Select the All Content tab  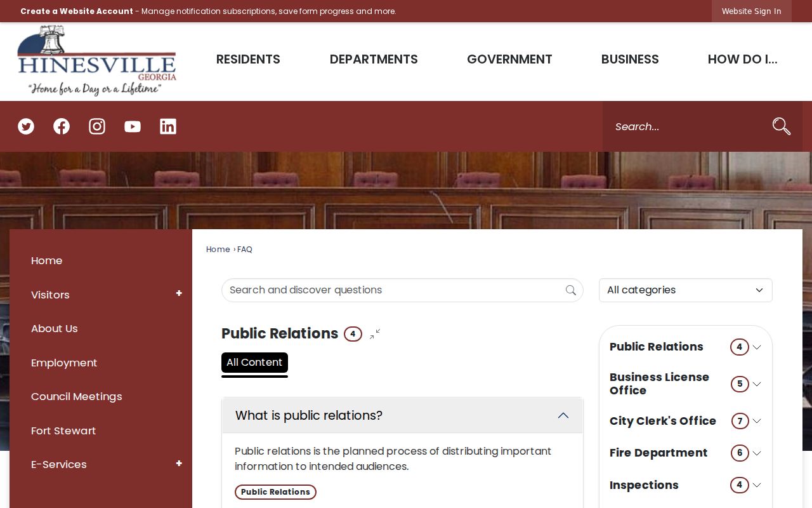(x=254, y=363)
